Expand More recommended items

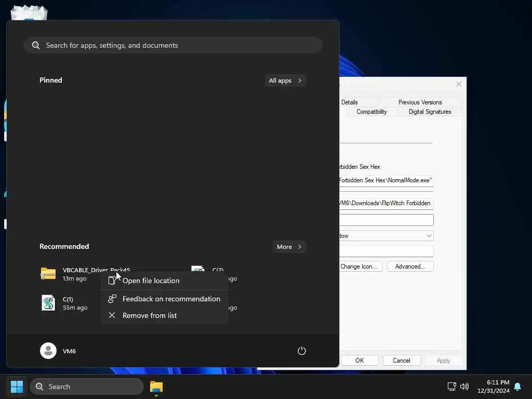click(x=289, y=247)
